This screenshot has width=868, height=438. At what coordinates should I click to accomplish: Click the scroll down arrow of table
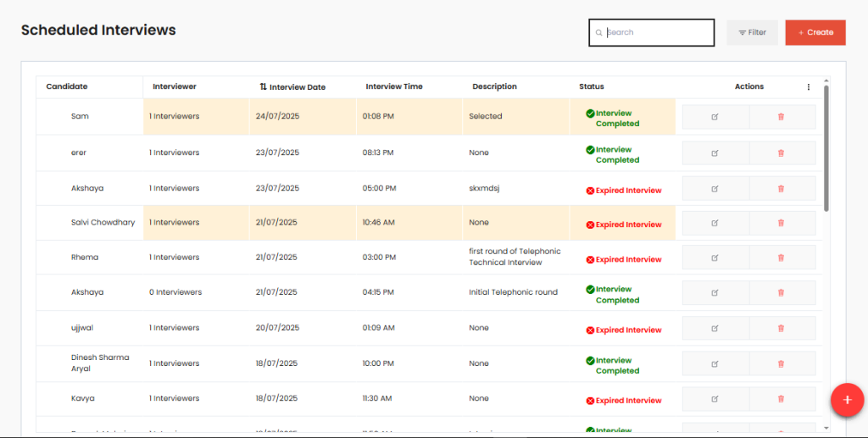pos(826,428)
